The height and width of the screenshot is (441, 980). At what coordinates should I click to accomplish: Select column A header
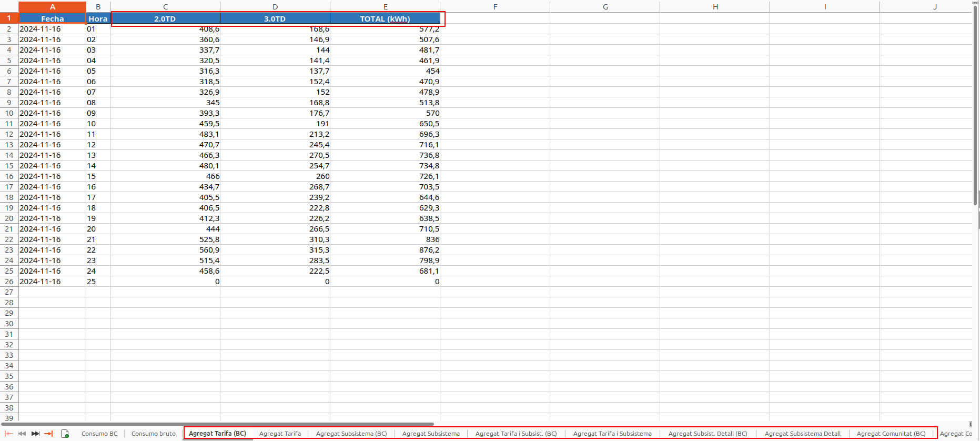pyautogui.click(x=53, y=7)
